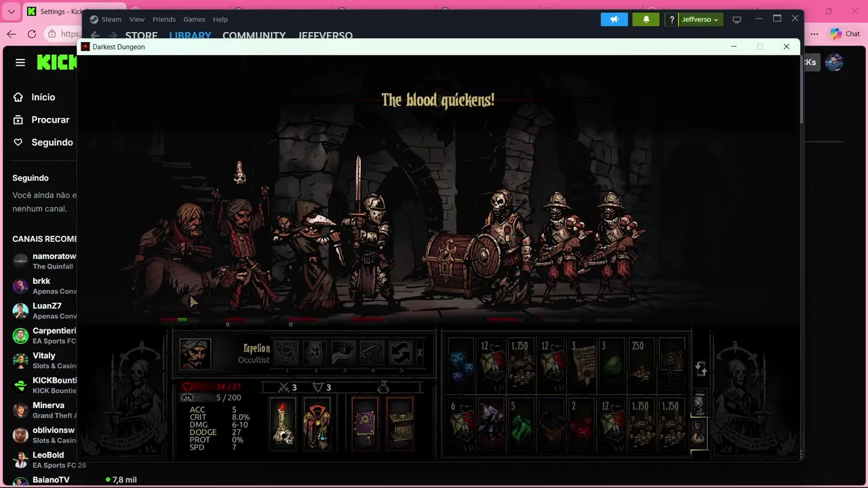Pick the deed scroll stack of 3

583,364
